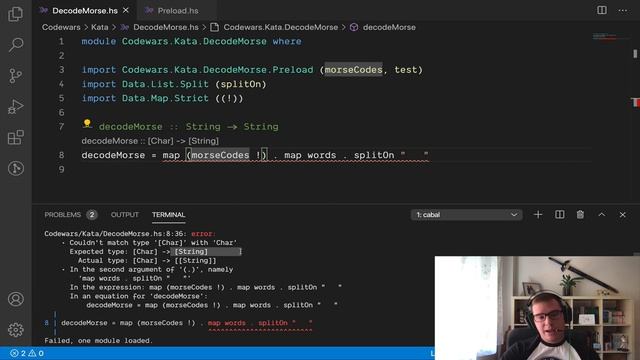Open the Search view in activity bar

coord(16,44)
